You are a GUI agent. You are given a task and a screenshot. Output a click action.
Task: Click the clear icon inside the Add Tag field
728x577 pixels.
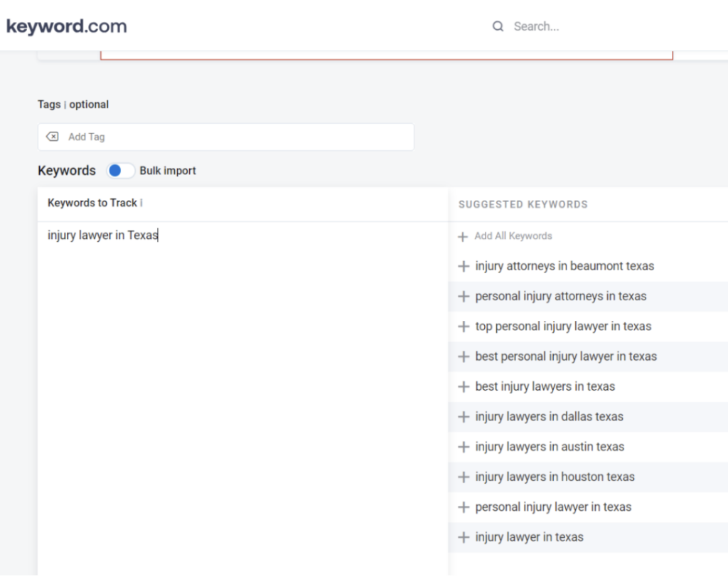tap(52, 136)
